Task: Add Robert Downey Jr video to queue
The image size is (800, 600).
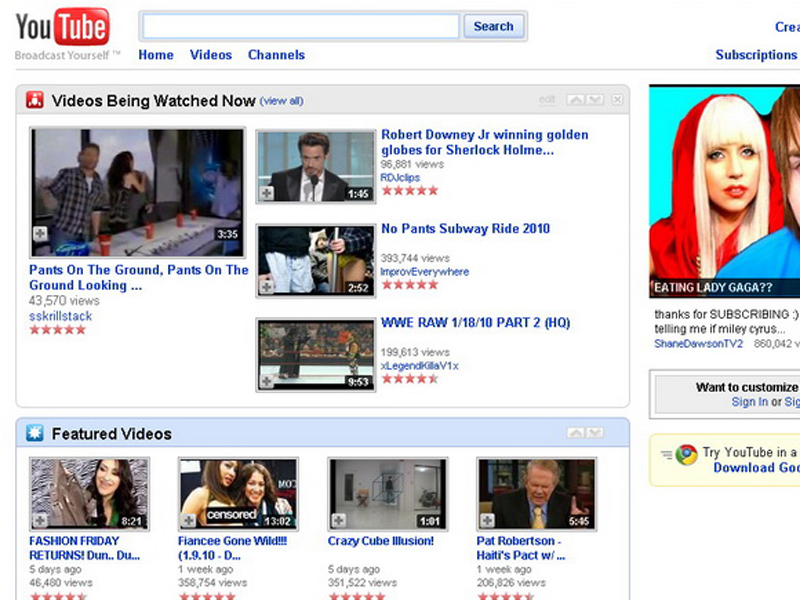Action: tap(266, 193)
